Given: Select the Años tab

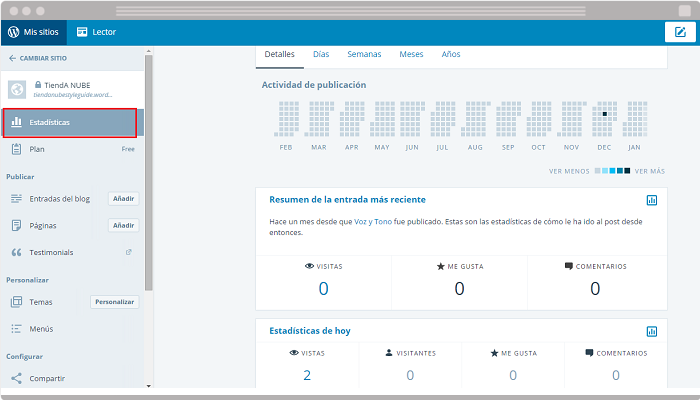Looking at the screenshot, I should coord(451,54).
